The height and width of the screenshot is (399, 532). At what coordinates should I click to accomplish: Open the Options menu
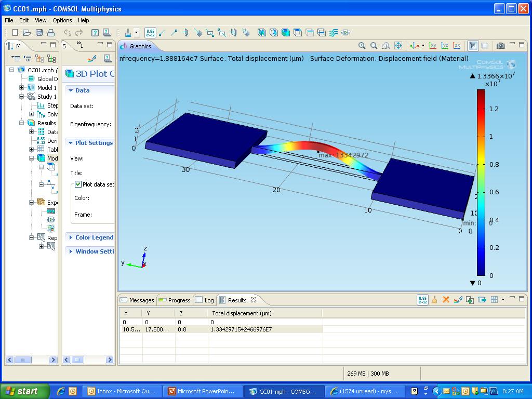(62, 20)
